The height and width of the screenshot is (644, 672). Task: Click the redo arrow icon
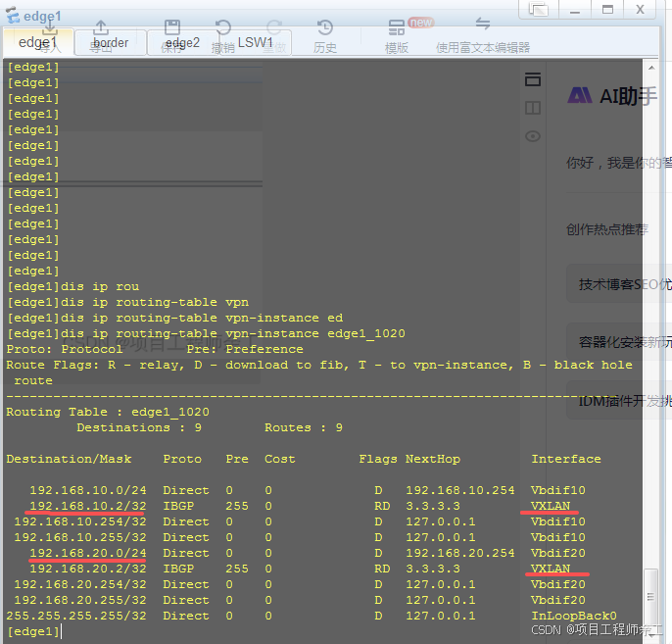[x=274, y=27]
